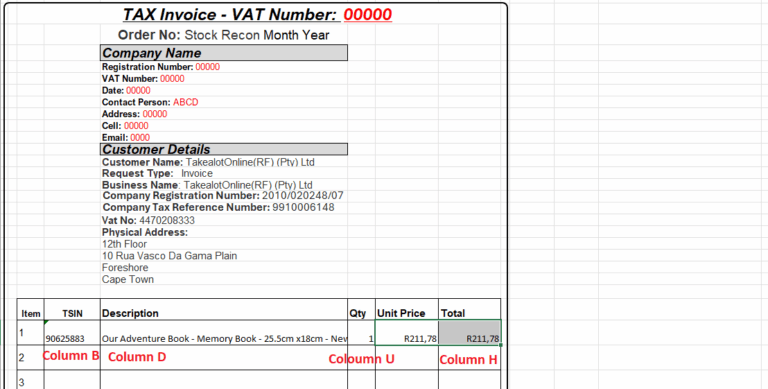Click the Cape Town address line
Viewport: 768px width, 389px height.
pyautogui.click(x=128, y=279)
